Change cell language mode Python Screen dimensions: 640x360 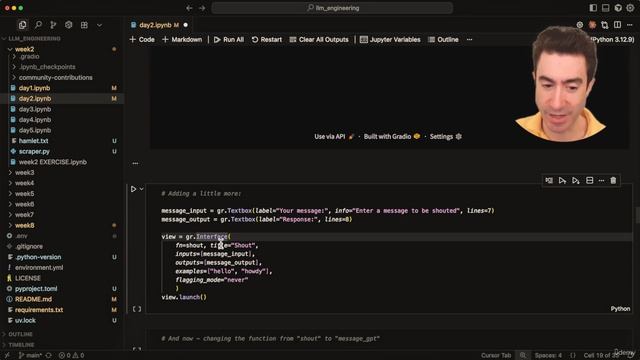620,309
